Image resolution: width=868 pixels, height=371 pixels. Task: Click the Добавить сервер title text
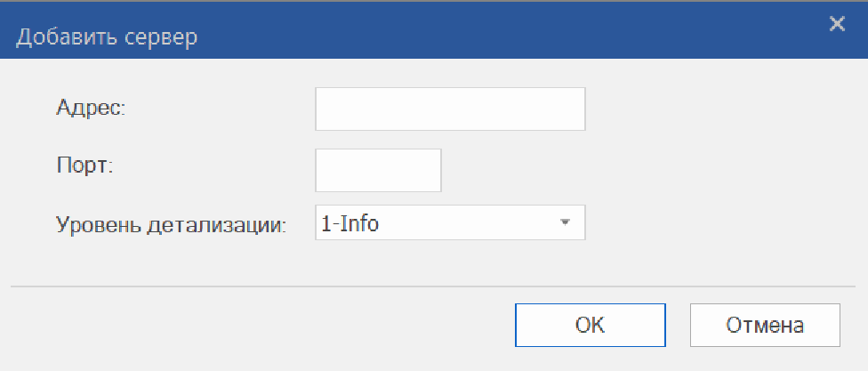point(108,37)
